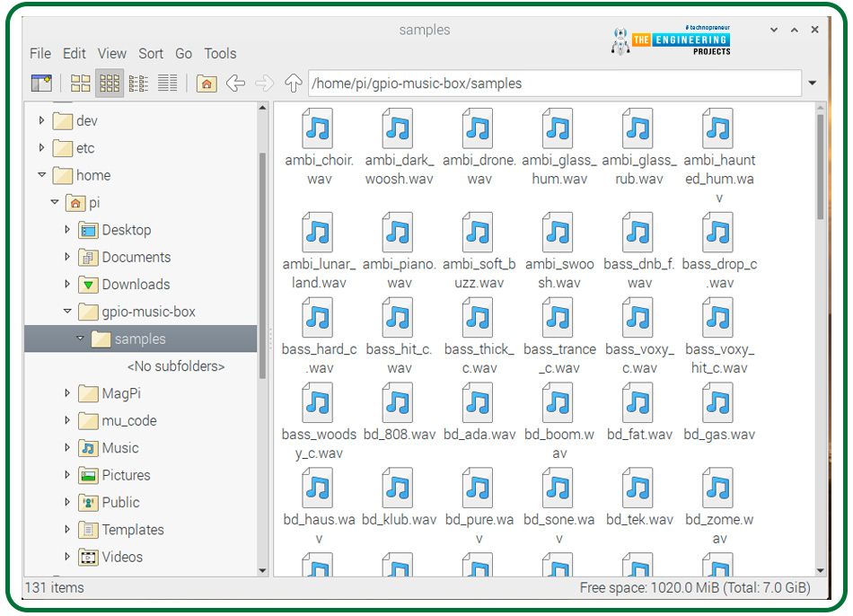Select the Music folder in tree
Screen dimensions: 853x616
coord(109,448)
